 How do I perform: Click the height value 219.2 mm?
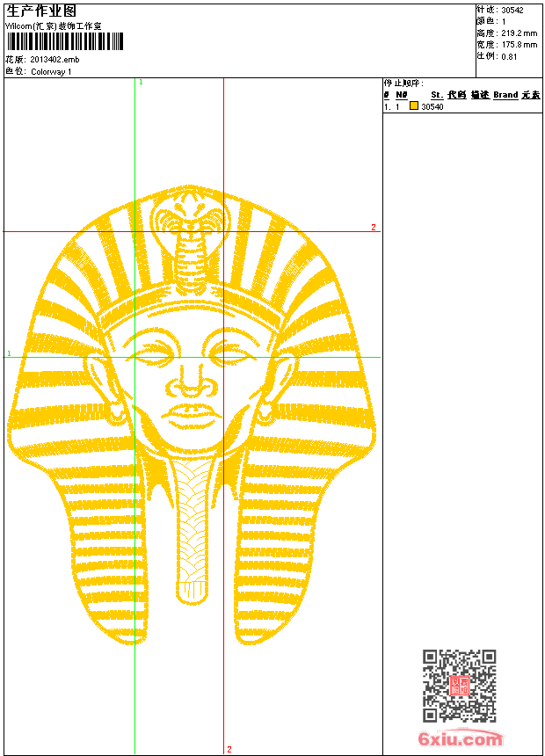519,33
